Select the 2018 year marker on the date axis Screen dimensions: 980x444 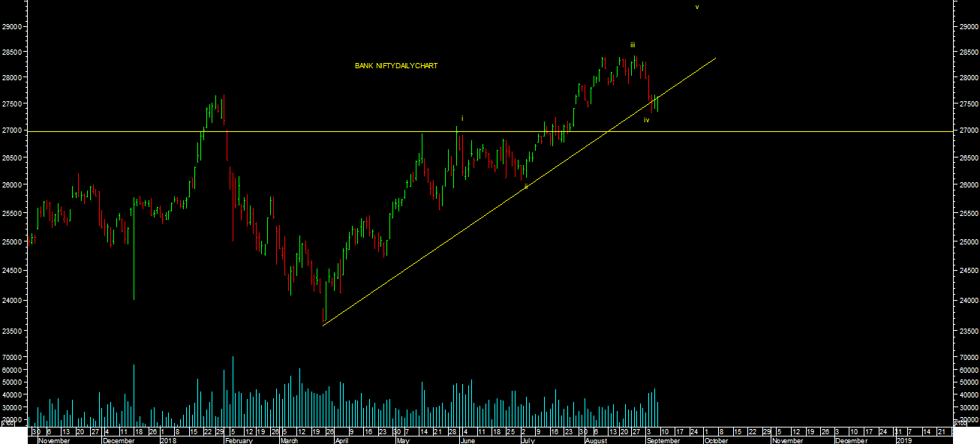point(167,441)
